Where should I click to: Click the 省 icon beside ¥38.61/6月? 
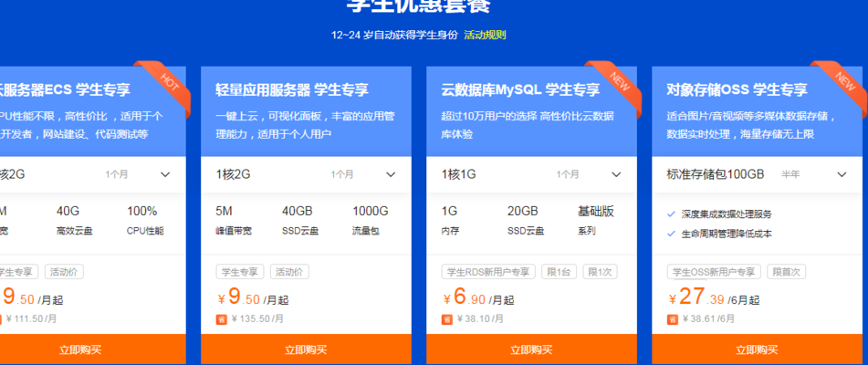point(673,319)
